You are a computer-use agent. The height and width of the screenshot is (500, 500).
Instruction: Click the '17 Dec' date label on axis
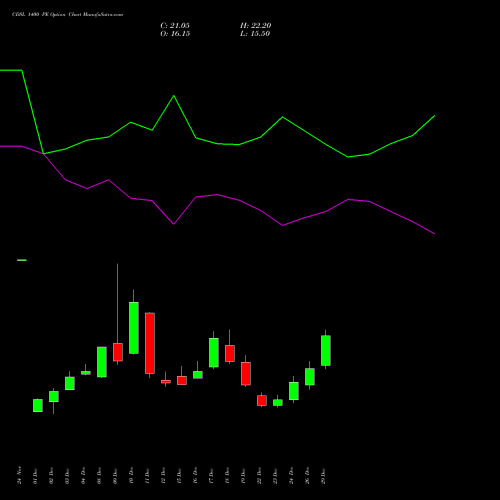[211, 476]
